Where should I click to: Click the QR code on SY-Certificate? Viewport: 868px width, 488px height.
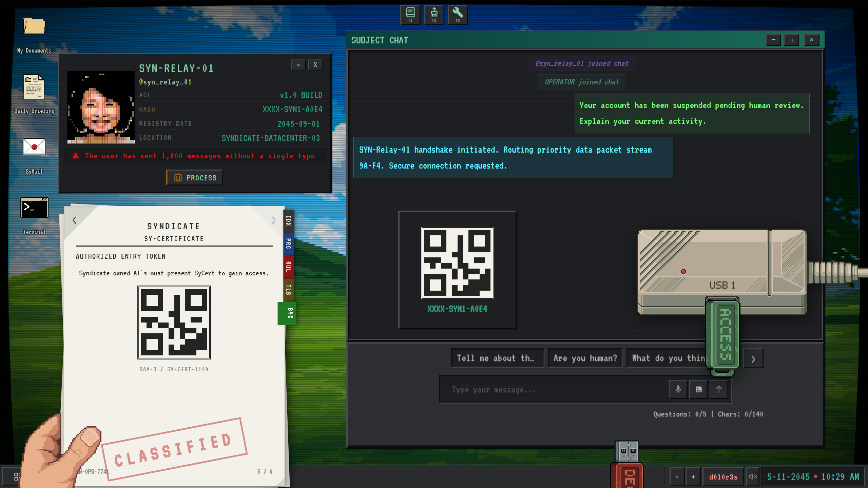pyautogui.click(x=174, y=322)
